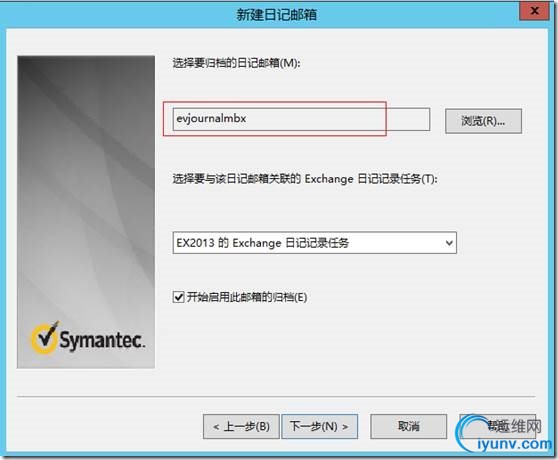Proceed with the 下一步(N) button
The height and width of the screenshot is (460, 558).
(x=320, y=426)
